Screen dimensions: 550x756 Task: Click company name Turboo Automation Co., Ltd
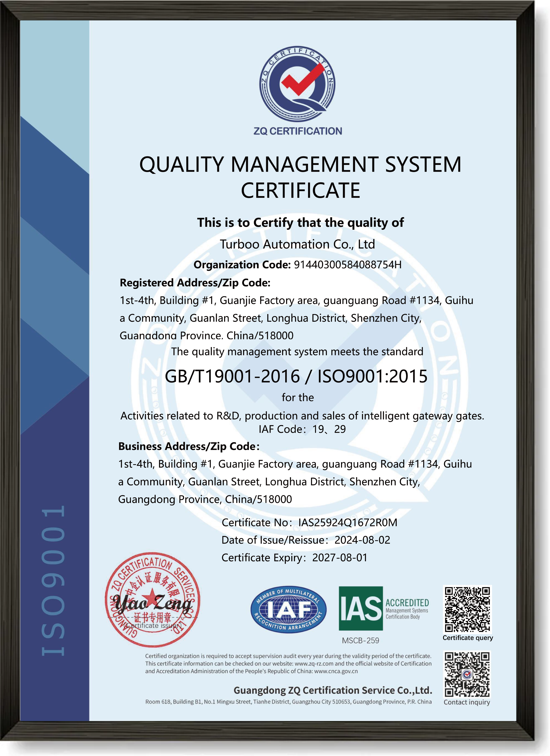[x=297, y=244]
